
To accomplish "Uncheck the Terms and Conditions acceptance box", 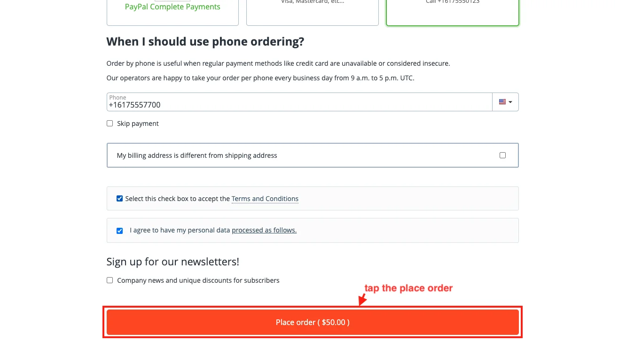I will pyautogui.click(x=119, y=199).
